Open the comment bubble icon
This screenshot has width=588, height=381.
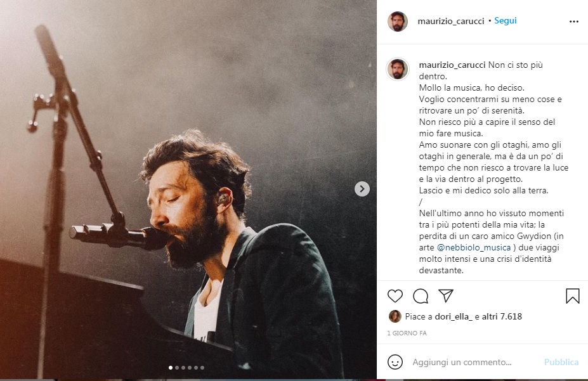[419, 295]
